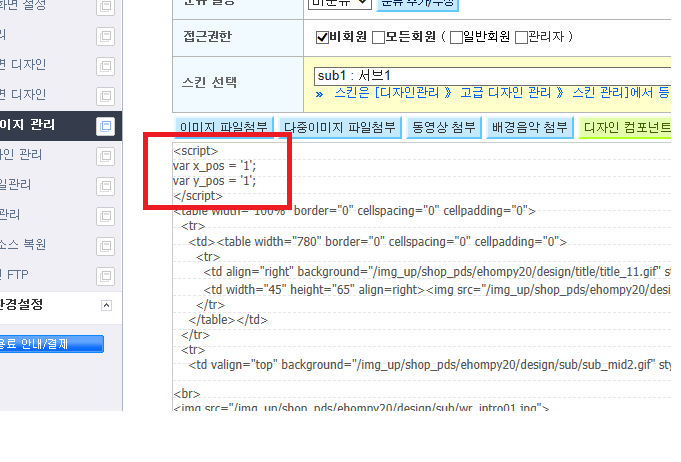Click popup icon next to 소스 복원
681x462 pixels.
(105, 246)
